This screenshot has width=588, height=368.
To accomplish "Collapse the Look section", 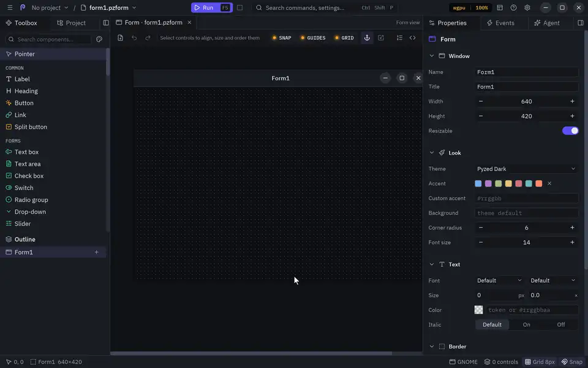I will click(x=432, y=153).
